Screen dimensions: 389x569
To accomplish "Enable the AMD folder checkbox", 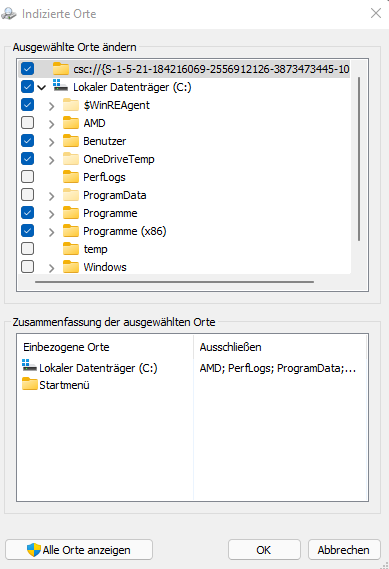I will [x=28, y=123].
